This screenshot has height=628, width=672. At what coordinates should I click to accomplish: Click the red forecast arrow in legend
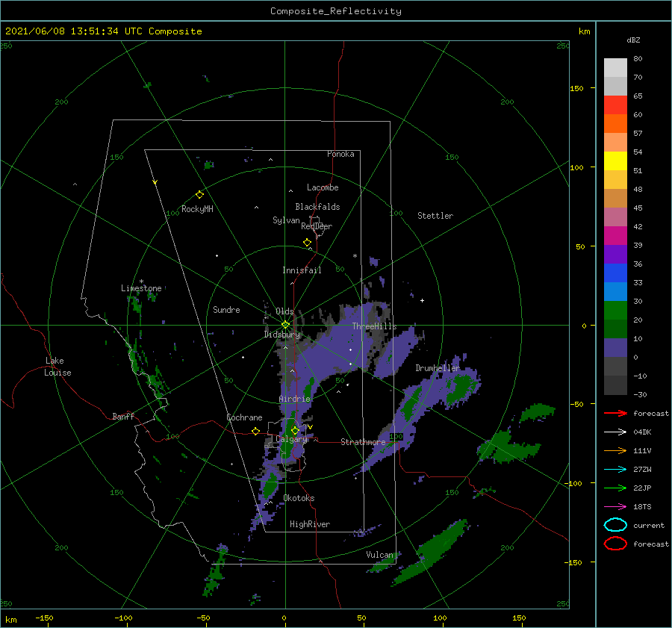pyautogui.click(x=615, y=413)
